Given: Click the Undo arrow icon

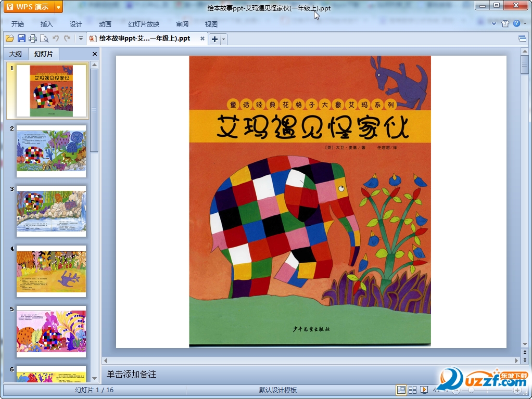Looking at the screenshot, I should (x=56, y=38).
